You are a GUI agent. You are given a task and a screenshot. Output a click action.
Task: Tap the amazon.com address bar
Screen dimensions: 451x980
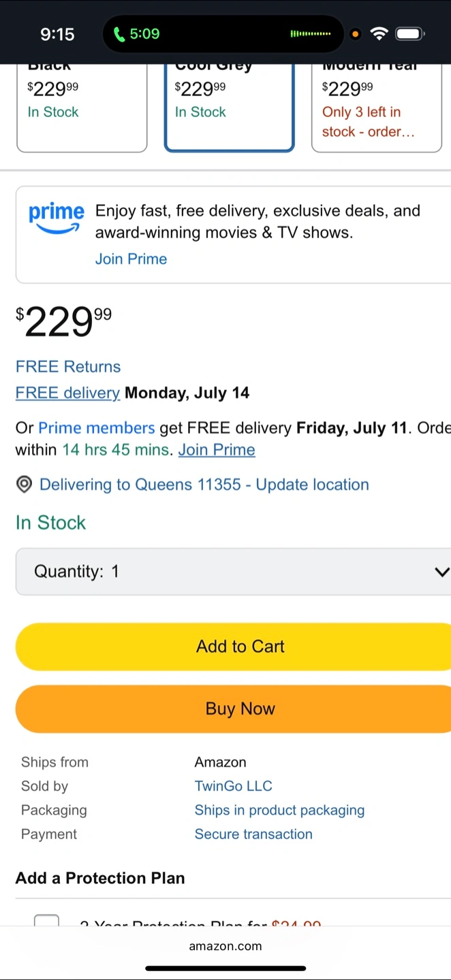point(226,946)
